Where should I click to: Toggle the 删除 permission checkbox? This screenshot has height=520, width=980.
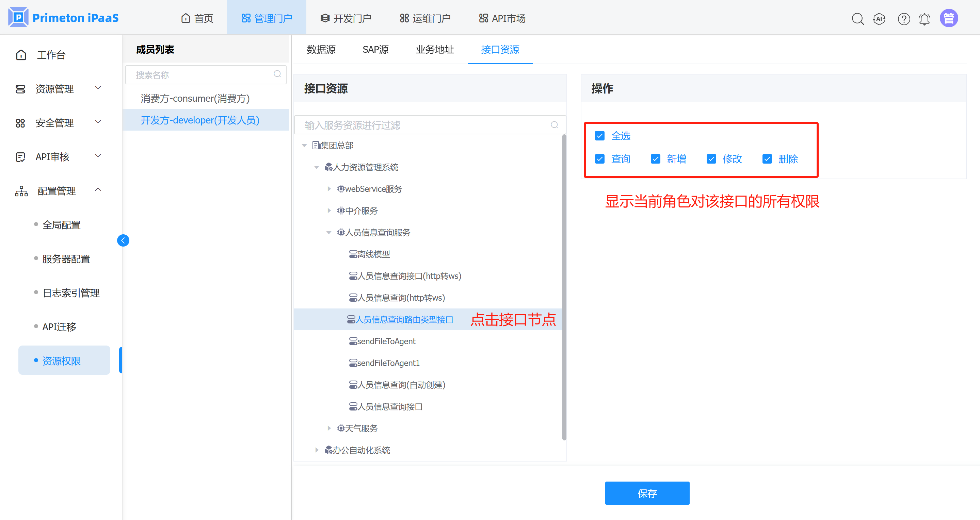[x=767, y=159]
